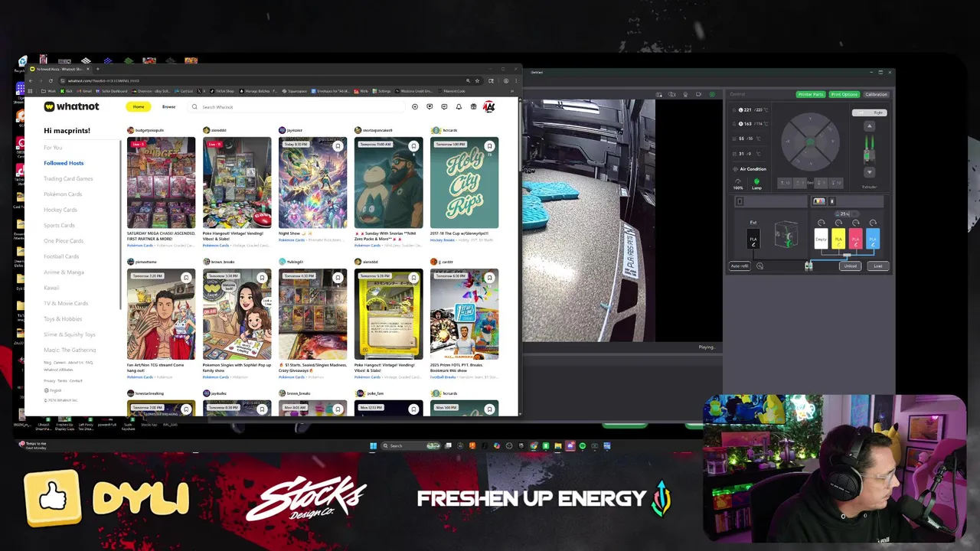Open the Air Condition settings
This screenshot has width=980, height=551.
pos(750,169)
